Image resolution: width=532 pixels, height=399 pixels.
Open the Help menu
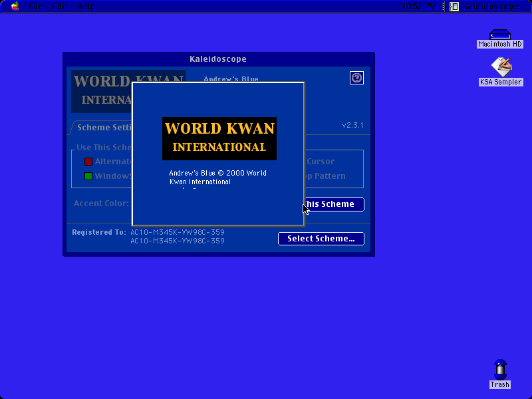[86, 6]
